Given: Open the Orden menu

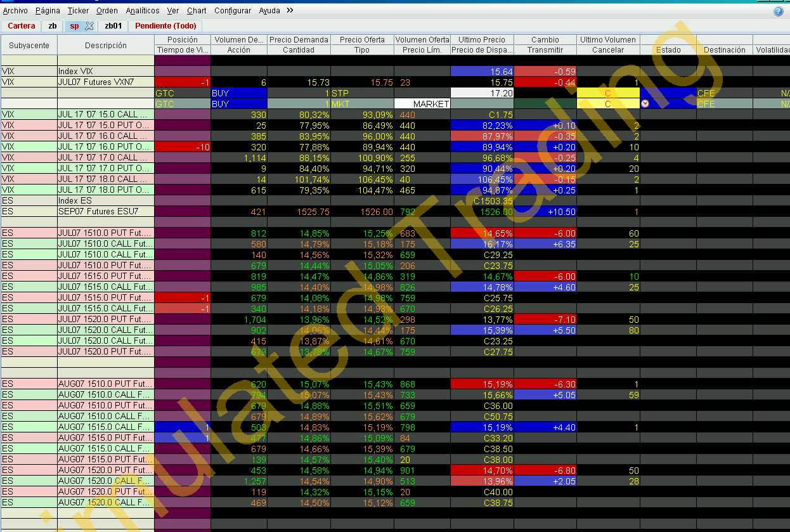Looking at the screenshot, I should coord(107,11).
